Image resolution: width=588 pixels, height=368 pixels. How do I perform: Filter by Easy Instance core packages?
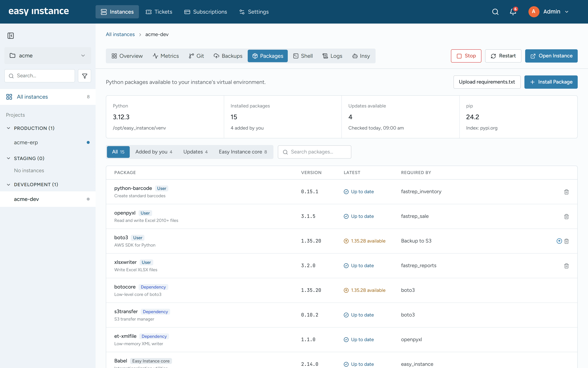coord(243,152)
